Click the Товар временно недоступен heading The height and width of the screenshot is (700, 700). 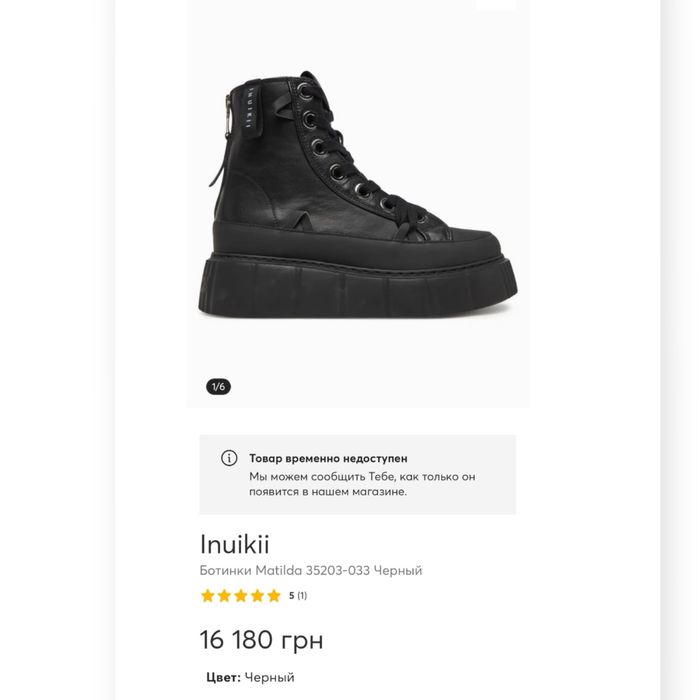[328, 458]
